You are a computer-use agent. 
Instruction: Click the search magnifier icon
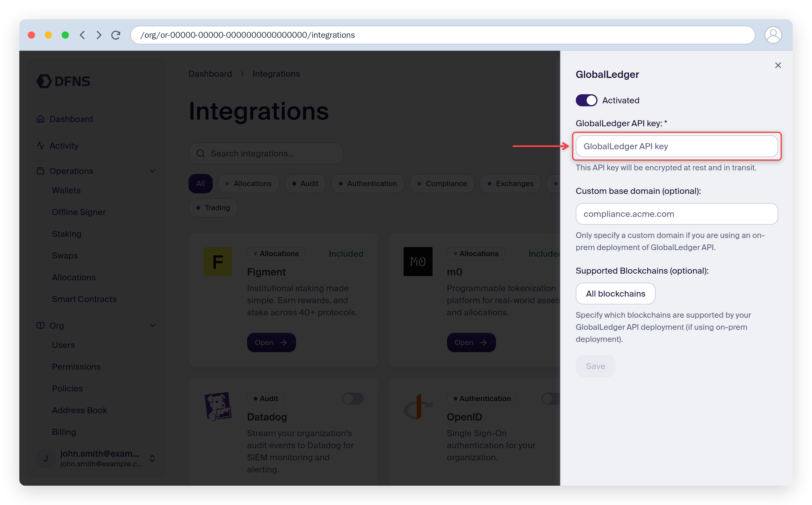pos(200,153)
